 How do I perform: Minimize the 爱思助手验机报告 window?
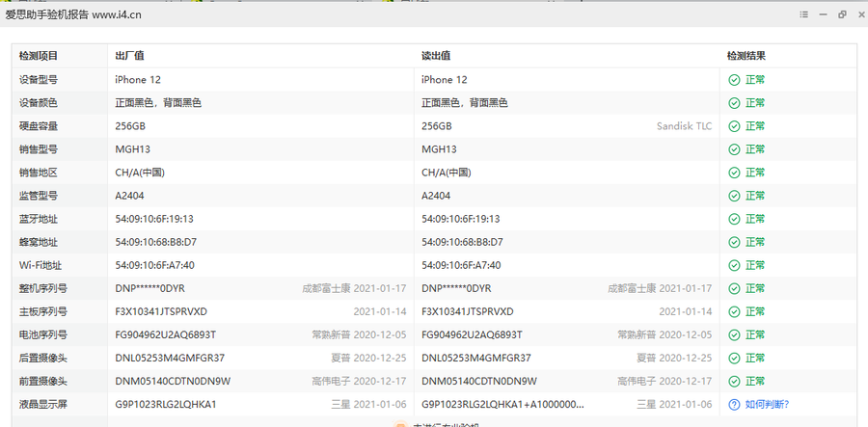[824, 14]
